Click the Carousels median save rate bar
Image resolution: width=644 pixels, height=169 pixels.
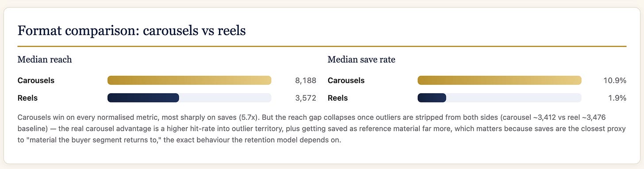point(499,80)
